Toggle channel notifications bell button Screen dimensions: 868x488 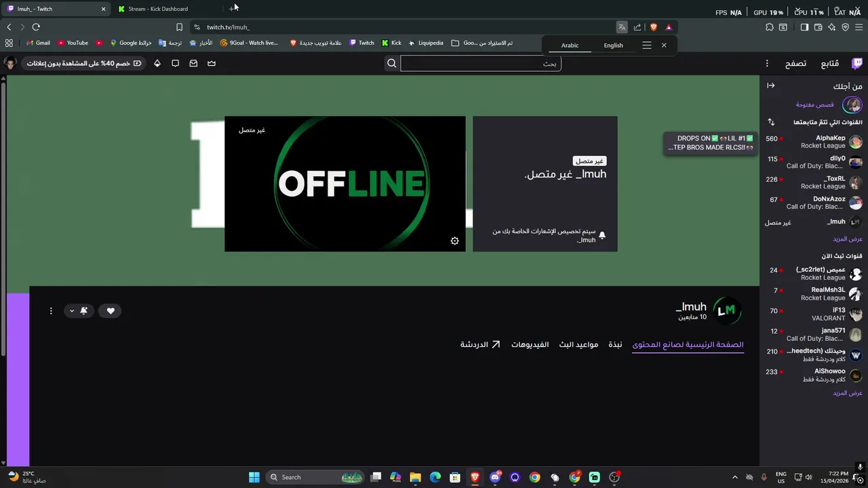click(84, 311)
